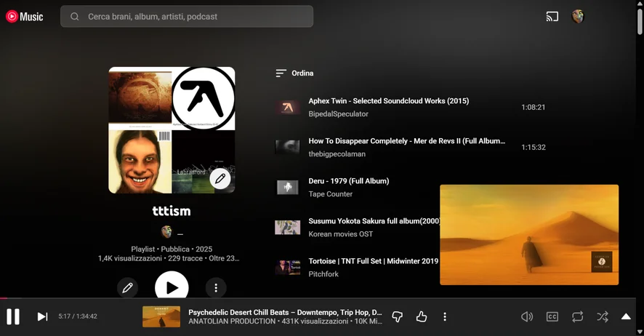Open the current song's three-dot menu
Viewport: 644px width, 336px height.
[x=445, y=317]
